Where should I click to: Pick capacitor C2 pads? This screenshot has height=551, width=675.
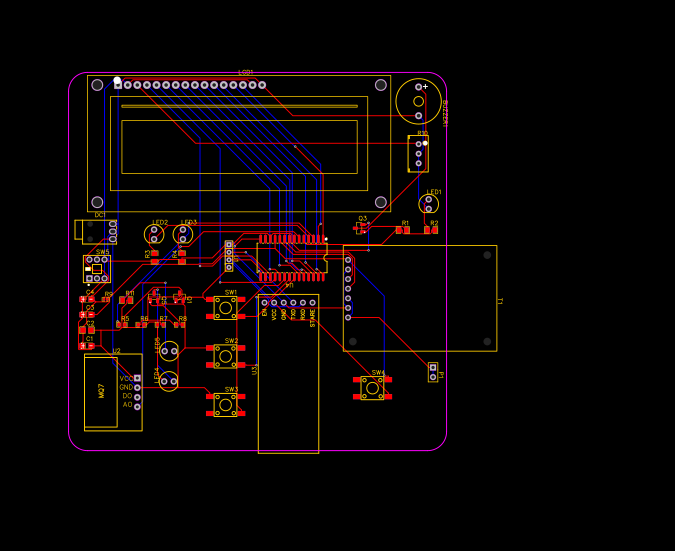coord(87,330)
